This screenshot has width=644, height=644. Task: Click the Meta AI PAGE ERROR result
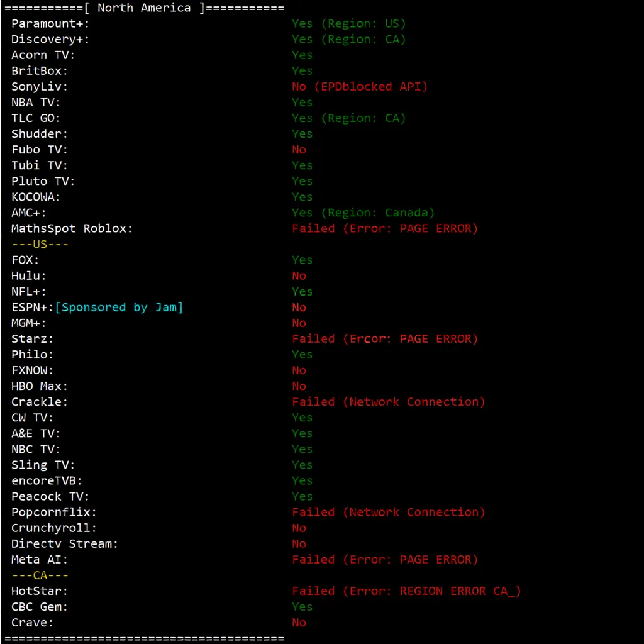pyautogui.click(x=384, y=559)
